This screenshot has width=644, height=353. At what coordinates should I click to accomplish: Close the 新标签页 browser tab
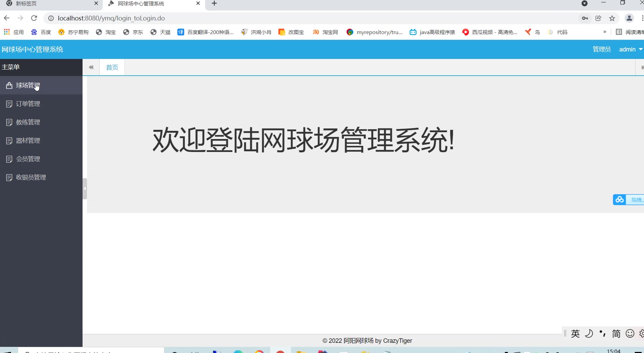click(x=96, y=3)
